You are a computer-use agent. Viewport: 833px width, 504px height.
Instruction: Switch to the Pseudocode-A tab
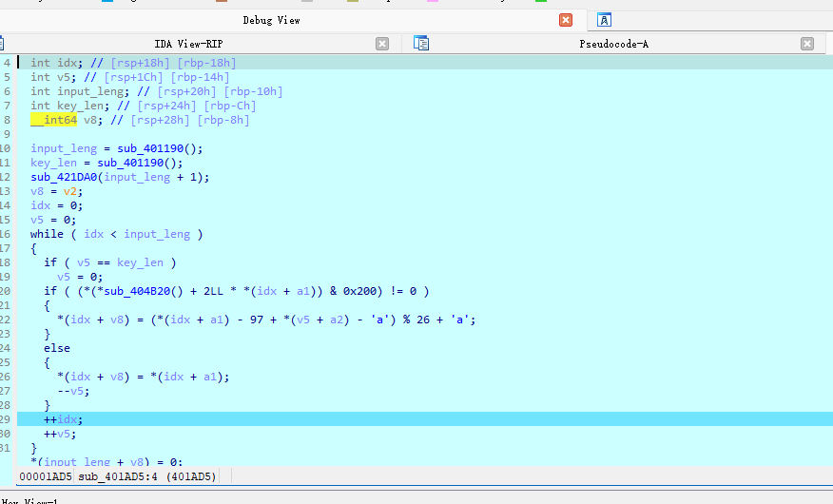(613, 44)
